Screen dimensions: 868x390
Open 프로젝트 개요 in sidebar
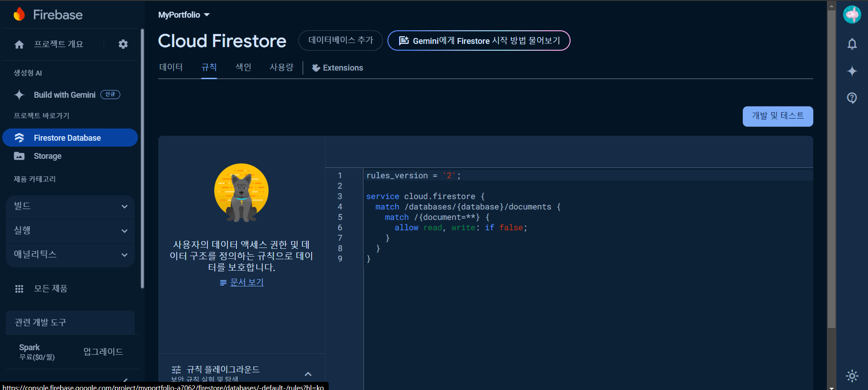(59, 44)
